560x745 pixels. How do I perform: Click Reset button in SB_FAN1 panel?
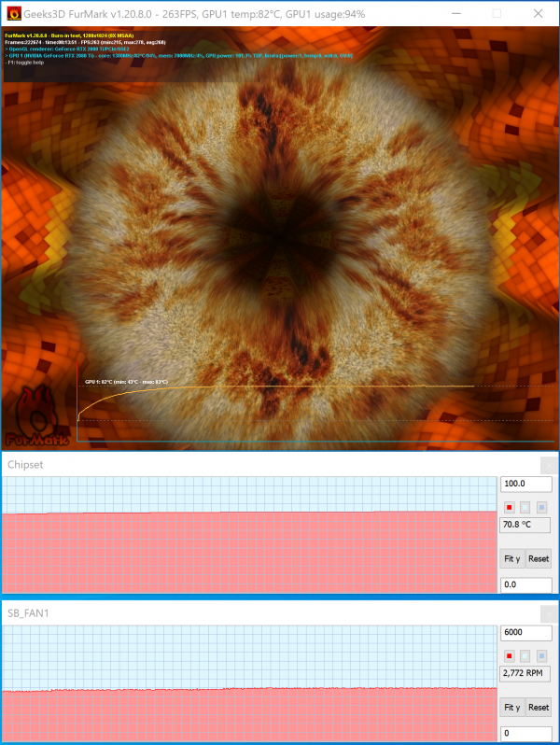[539, 708]
